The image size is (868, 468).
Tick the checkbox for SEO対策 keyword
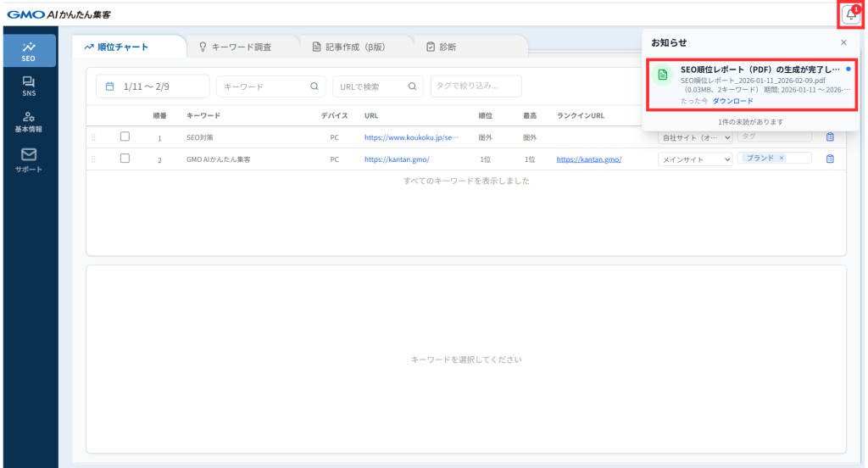(125, 136)
